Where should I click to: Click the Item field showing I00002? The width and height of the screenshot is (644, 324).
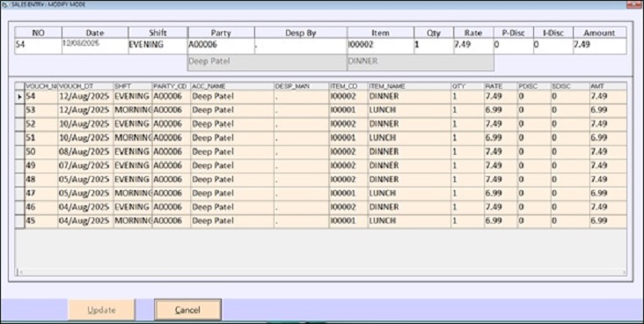380,46
